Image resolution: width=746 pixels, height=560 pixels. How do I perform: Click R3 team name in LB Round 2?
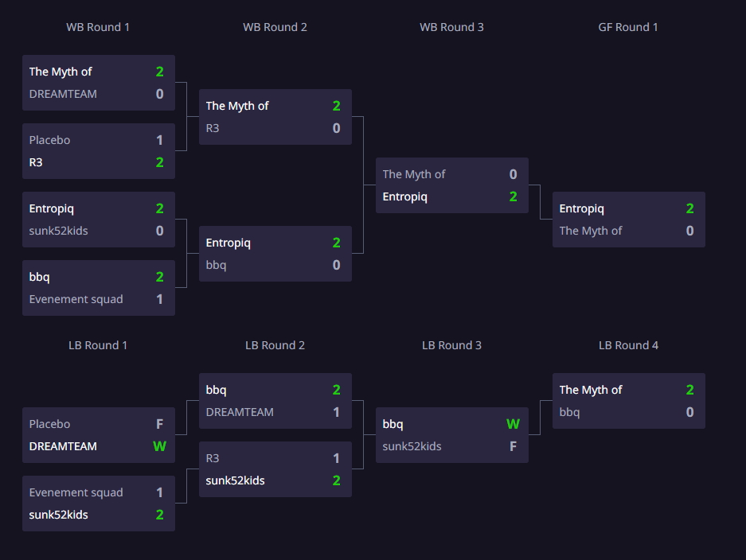pyautogui.click(x=213, y=458)
